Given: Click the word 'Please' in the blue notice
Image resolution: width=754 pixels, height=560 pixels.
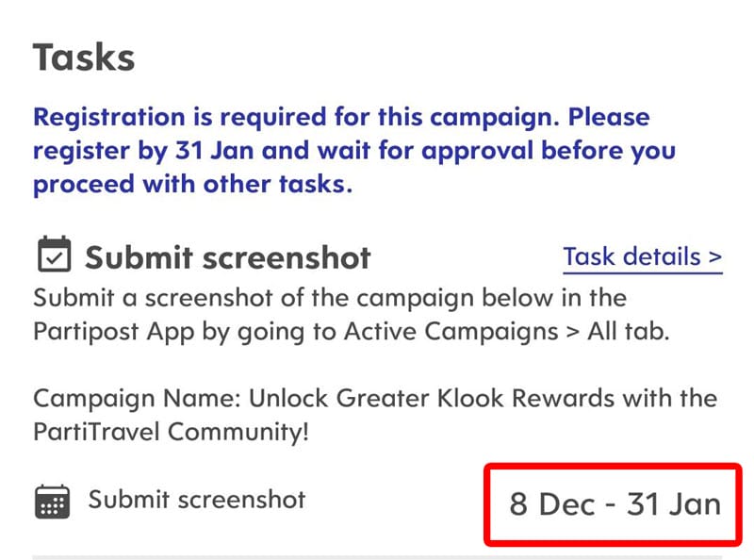Looking at the screenshot, I should 609,118.
